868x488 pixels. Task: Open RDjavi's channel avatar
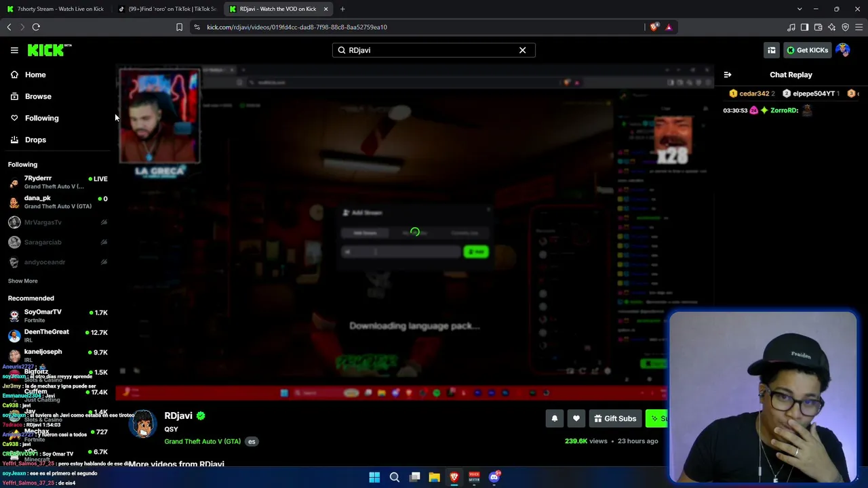click(x=143, y=424)
